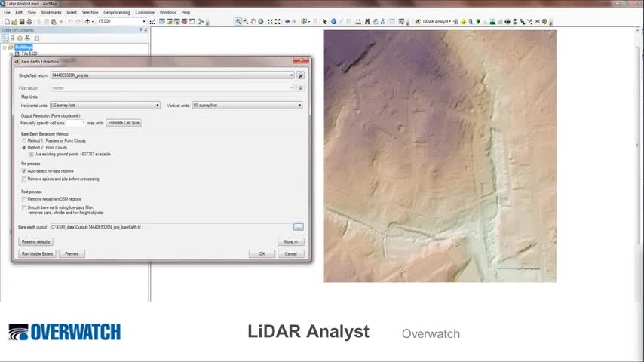Click List By Selection icon
Viewport: 644px width, 362px height.
[x=27, y=38]
